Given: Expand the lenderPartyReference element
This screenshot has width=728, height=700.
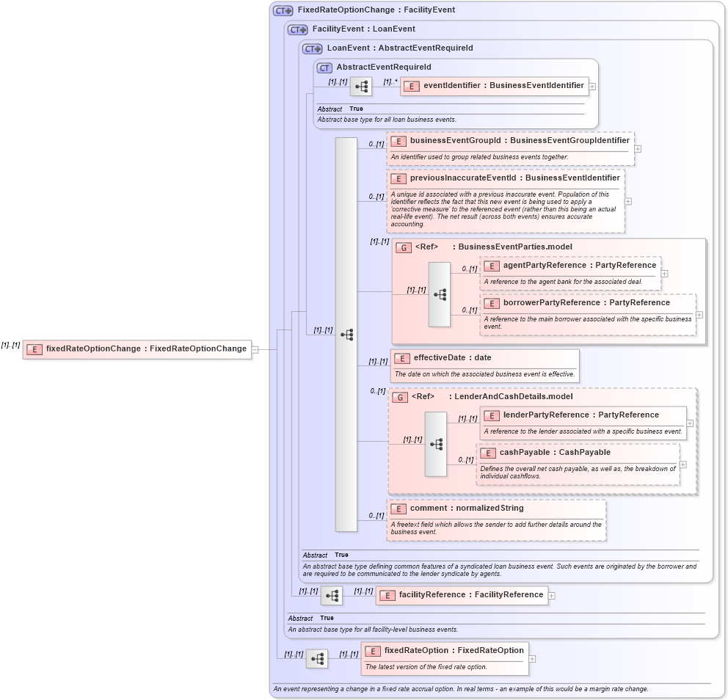Looking at the screenshot, I should [689, 423].
